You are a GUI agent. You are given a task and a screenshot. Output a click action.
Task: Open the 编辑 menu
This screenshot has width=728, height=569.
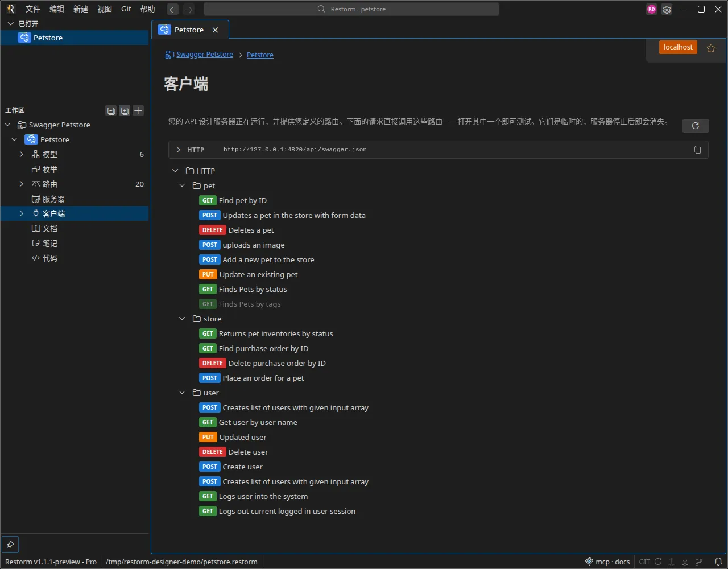pyautogui.click(x=57, y=9)
